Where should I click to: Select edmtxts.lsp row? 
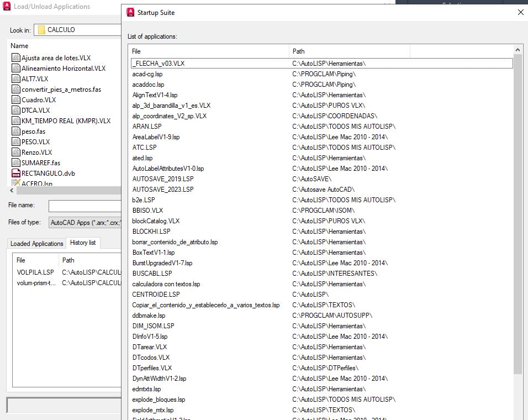[321, 389]
